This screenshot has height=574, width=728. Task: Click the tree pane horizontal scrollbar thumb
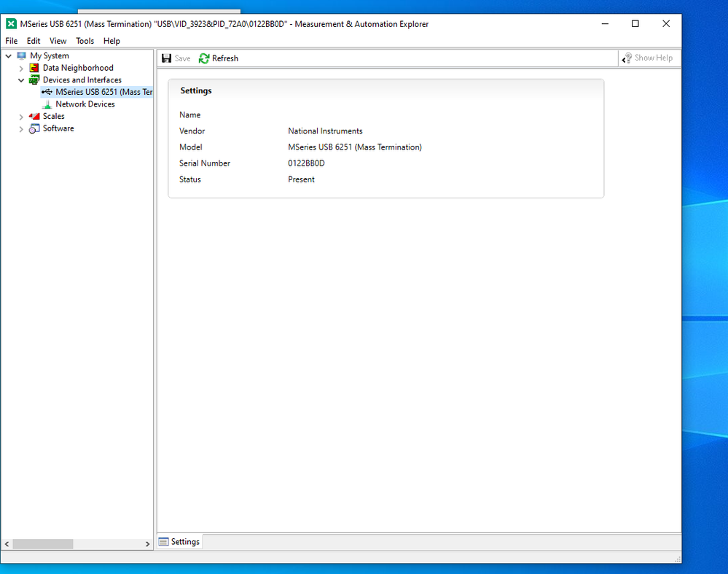tap(43, 543)
